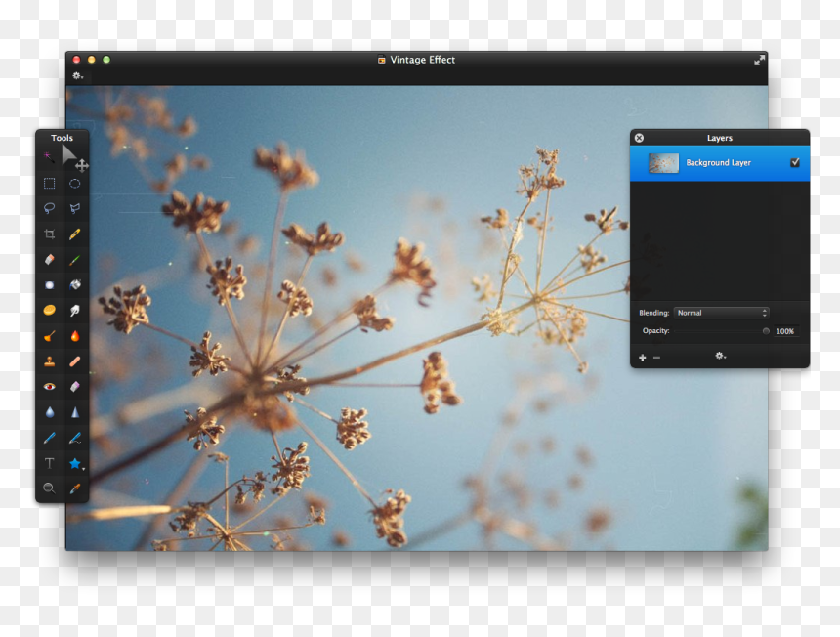840x637 pixels.
Task: Select the Burn flame tool
Action: click(75, 336)
